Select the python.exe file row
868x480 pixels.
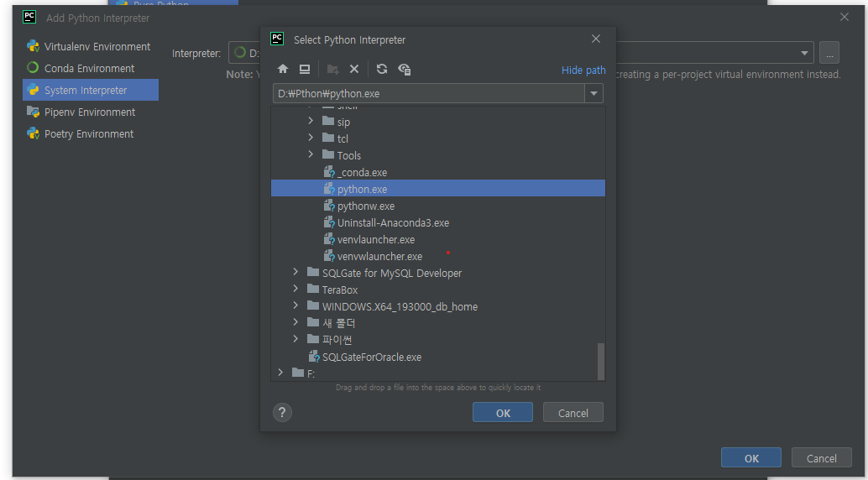pyautogui.click(x=438, y=189)
